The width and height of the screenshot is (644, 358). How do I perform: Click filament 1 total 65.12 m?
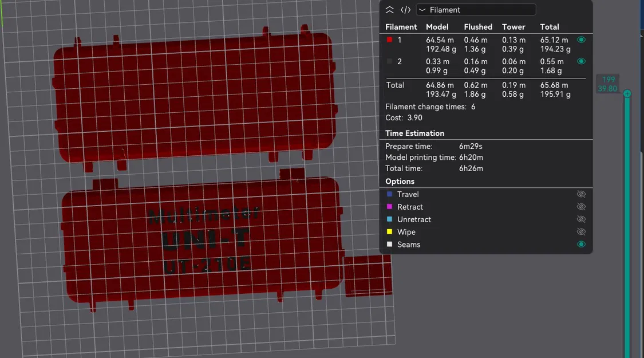[554, 40]
